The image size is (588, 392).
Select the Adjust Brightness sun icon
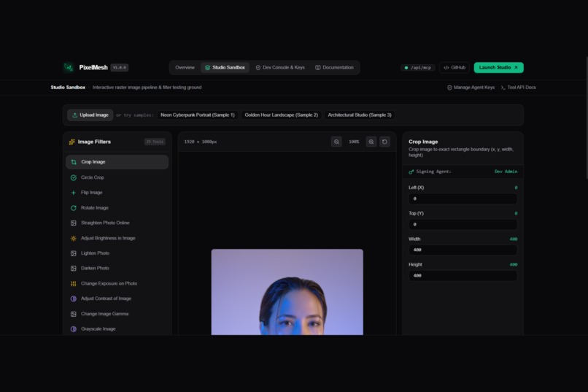pyautogui.click(x=74, y=238)
